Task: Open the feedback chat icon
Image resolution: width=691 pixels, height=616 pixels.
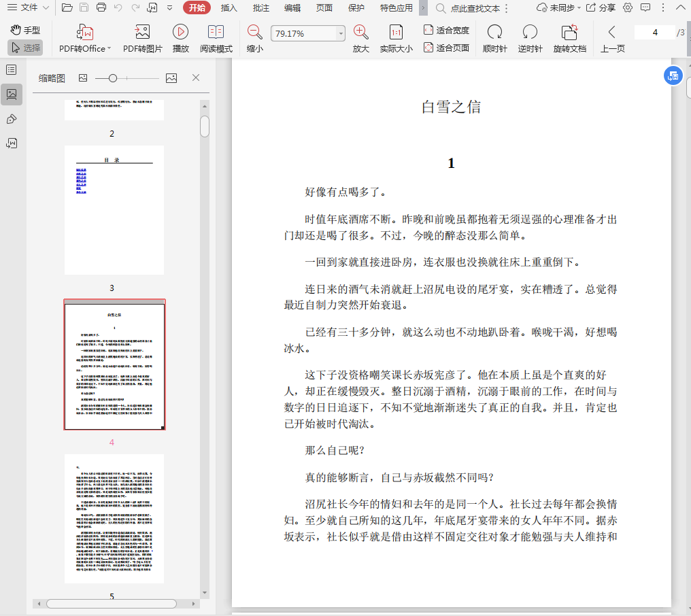Action: click(x=645, y=8)
